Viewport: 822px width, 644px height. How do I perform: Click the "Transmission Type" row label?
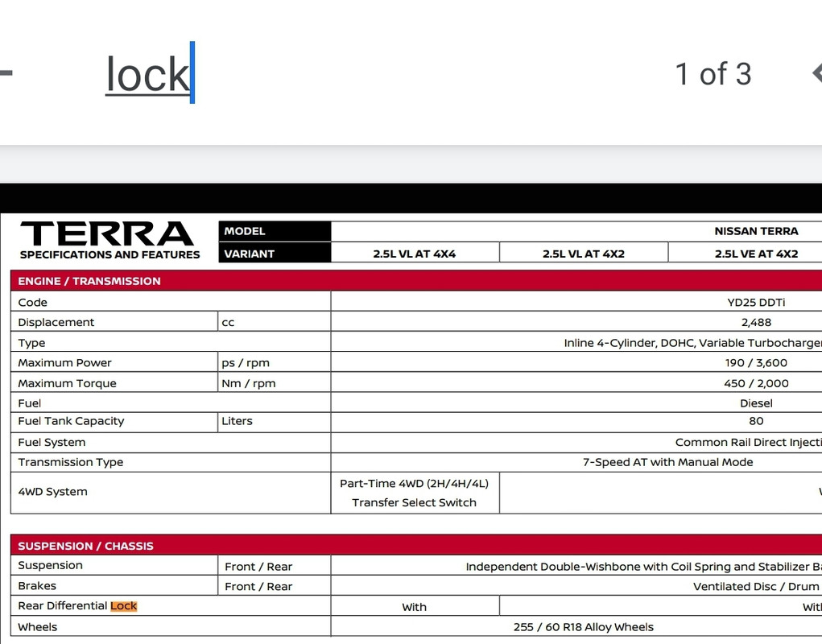click(70, 462)
